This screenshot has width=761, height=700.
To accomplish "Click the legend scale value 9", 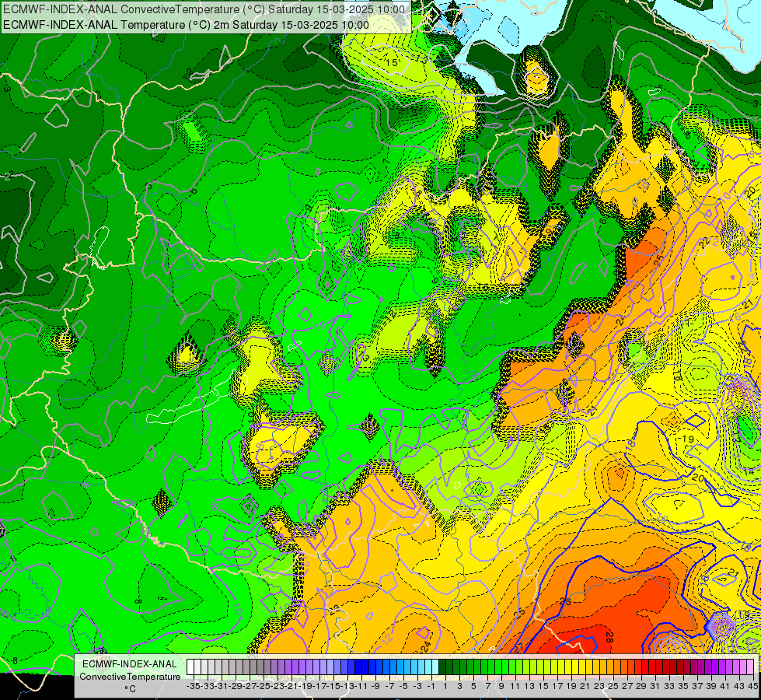I will (x=501, y=686).
